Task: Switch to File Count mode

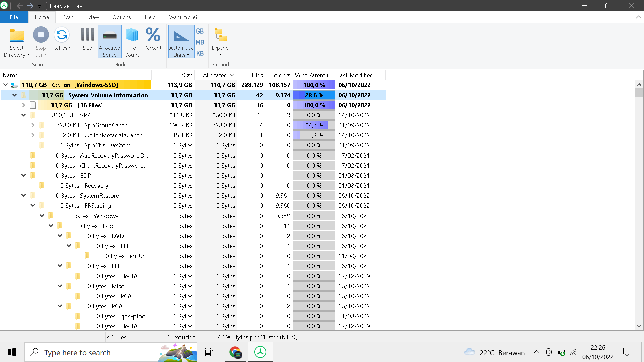Action: [x=132, y=42]
